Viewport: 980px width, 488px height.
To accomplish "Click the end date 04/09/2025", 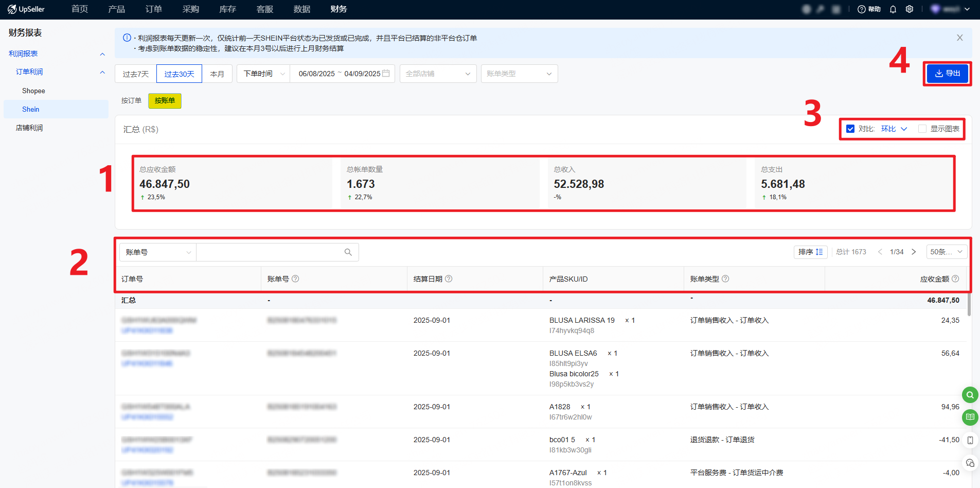I will 362,74.
